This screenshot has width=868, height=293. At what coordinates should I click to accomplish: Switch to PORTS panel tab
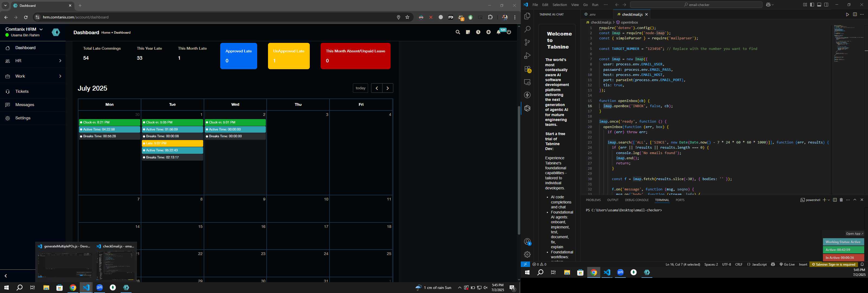[680, 200]
